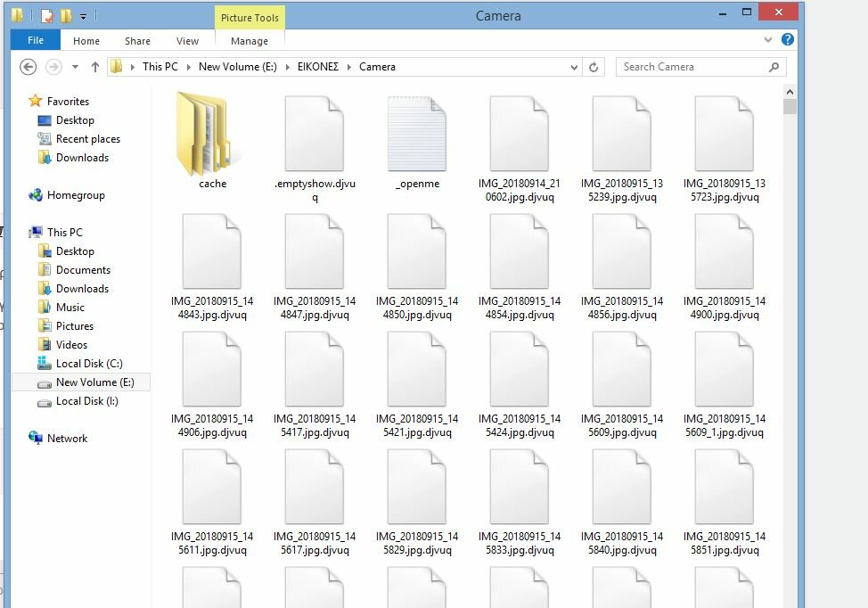Image resolution: width=868 pixels, height=608 pixels.
Task: Select file IMG_20180915_135239.jpg.djvuq
Action: pyautogui.click(x=622, y=148)
